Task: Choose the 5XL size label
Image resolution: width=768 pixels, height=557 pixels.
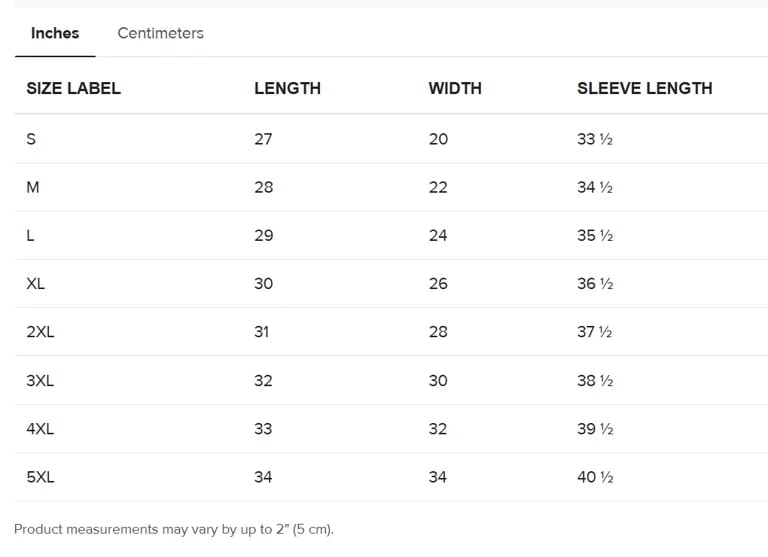Action: click(40, 477)
